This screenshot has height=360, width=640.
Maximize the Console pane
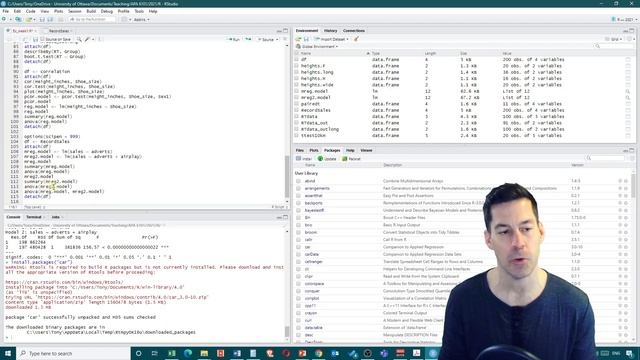pos(285,217)
